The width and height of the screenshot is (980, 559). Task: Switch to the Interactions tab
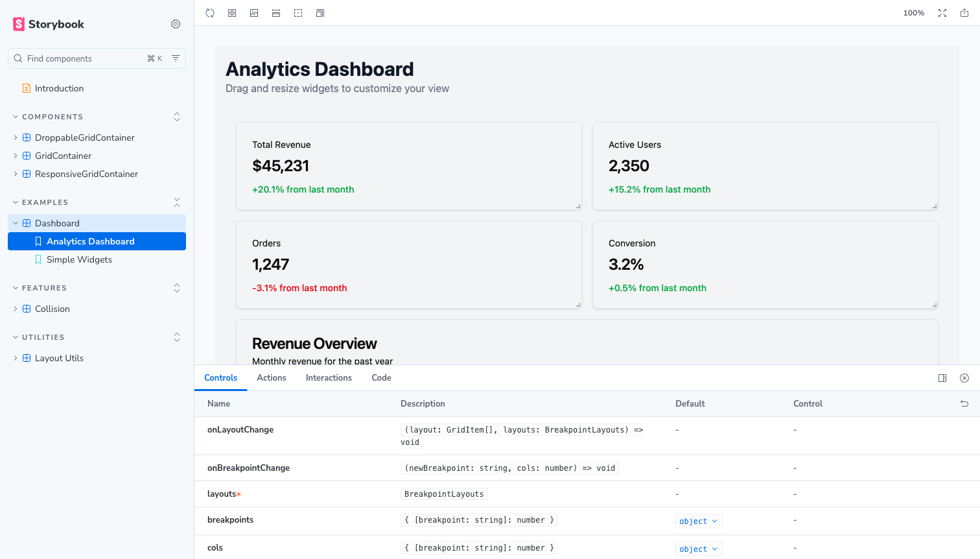[x=329, y=378]
